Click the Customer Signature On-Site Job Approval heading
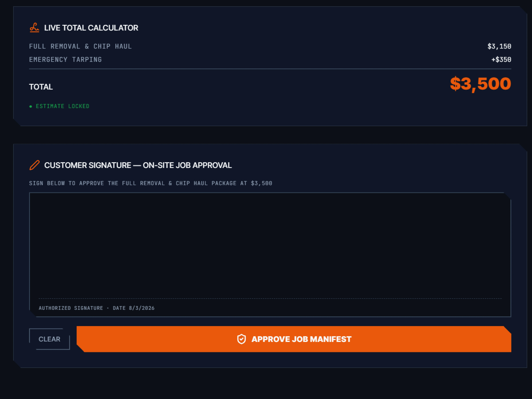The width and height of the screenshot is (532, 399). [138, 165]
